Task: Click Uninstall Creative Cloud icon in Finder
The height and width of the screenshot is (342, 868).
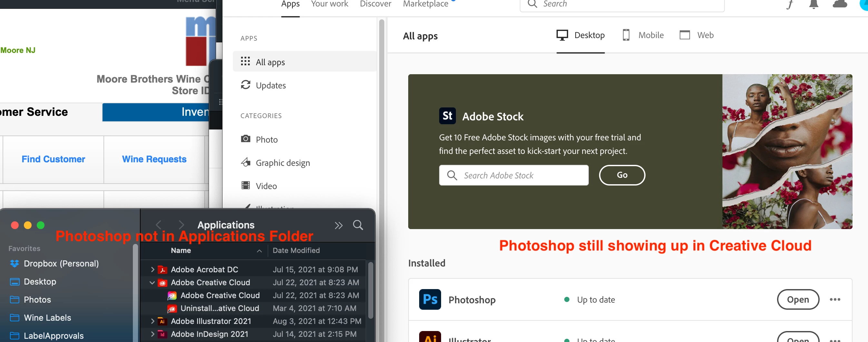Action: (x=172, y=308)
